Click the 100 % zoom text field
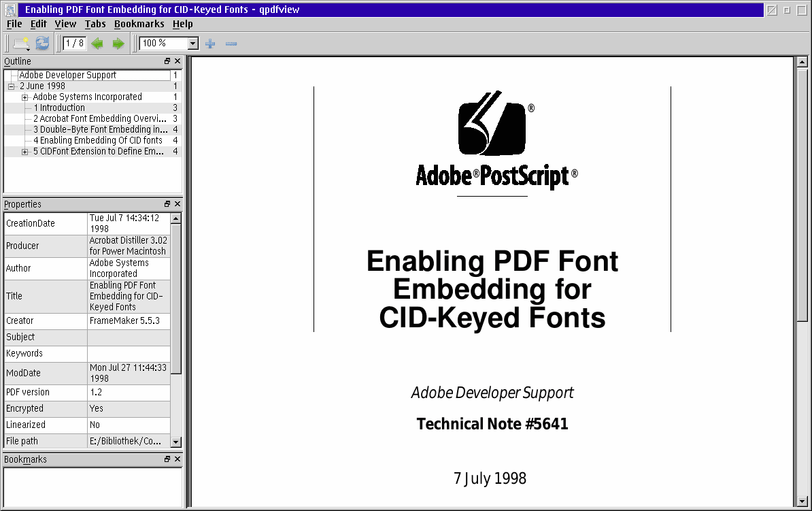The image size is (812, 511). pos(164,44)
